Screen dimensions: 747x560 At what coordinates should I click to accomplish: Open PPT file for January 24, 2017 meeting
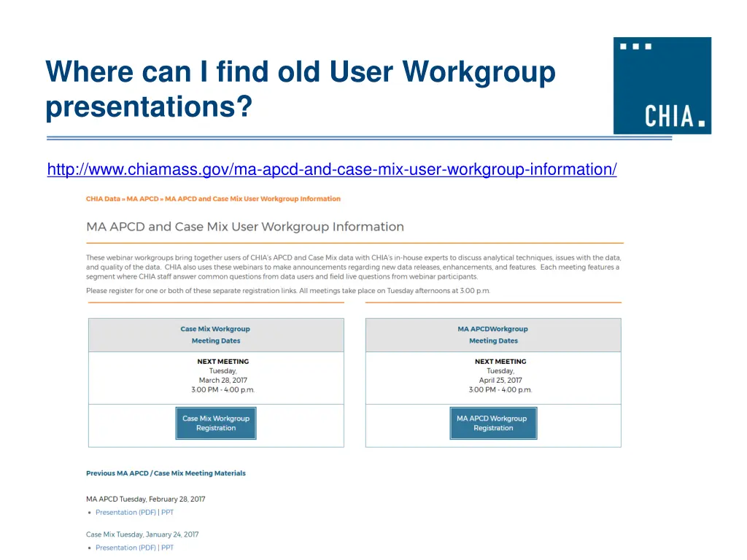[167, 547]
